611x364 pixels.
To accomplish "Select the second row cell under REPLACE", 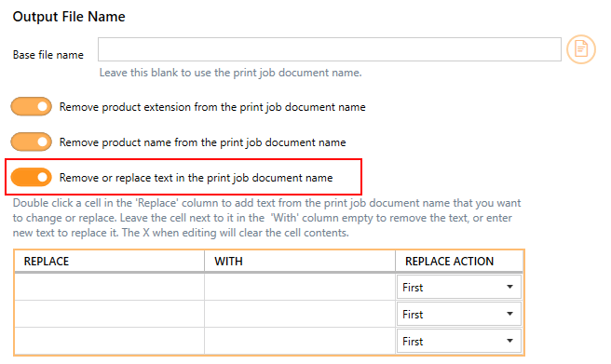I will point(110,314).
